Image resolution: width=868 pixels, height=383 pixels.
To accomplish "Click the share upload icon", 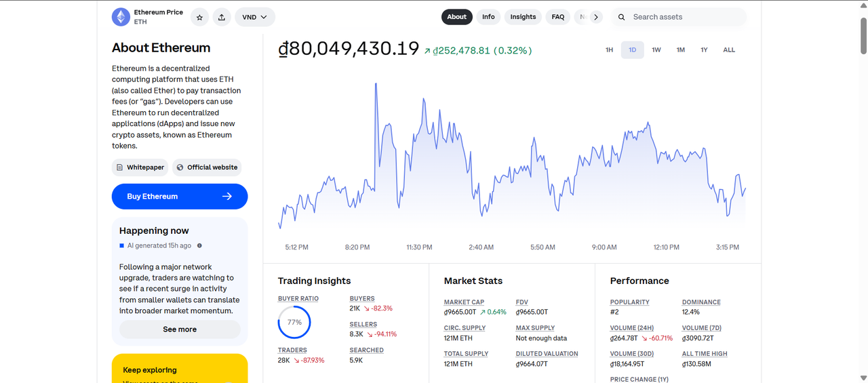I will 222,18.
